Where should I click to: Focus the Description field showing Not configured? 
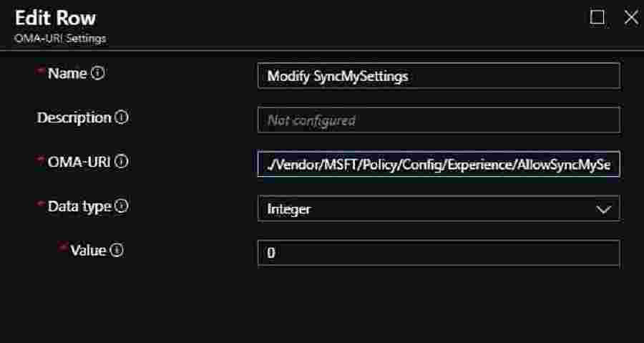[x=438, y=120]
